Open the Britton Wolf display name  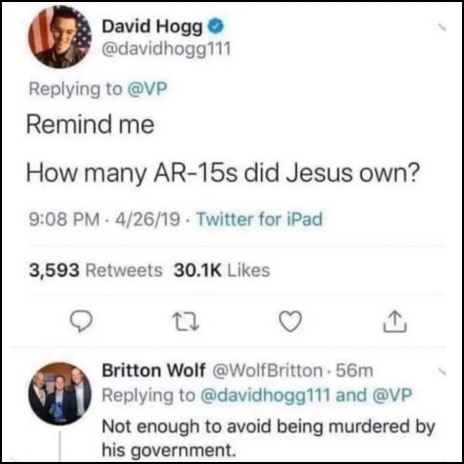tap(154, 370)
